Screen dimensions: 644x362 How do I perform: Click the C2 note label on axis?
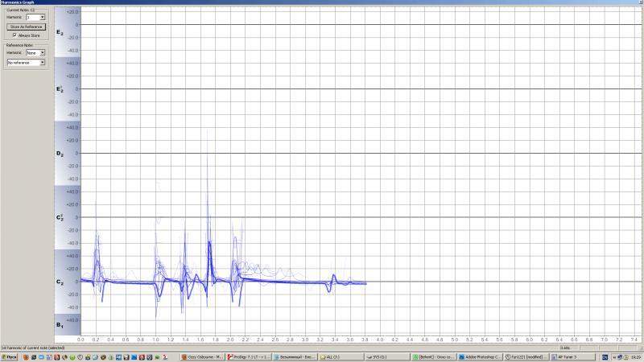pyautogui.click(x=59, y=282)
